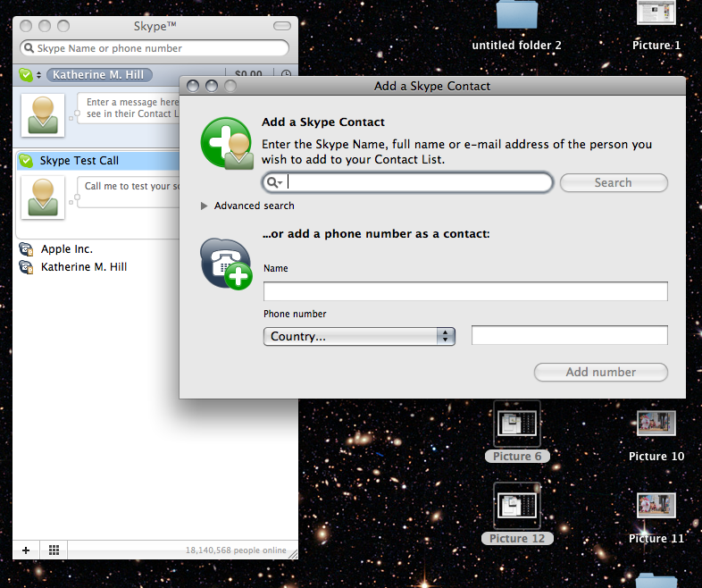Select the Katherine M. Hill phone contact

tap(84, 267)
